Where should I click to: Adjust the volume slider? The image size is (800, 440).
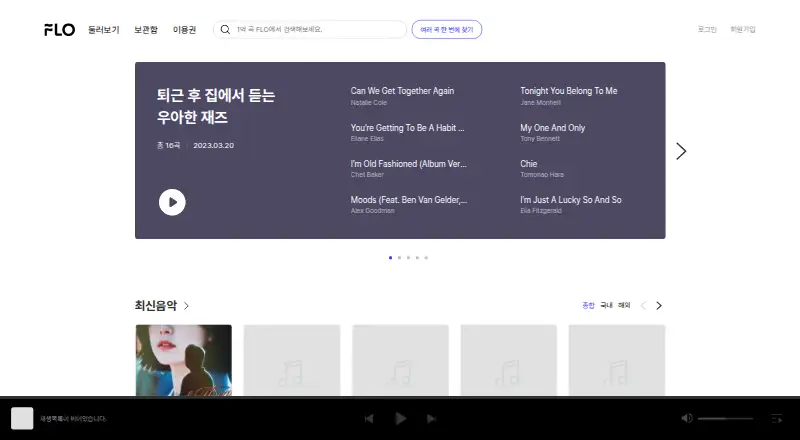point(726,419)
